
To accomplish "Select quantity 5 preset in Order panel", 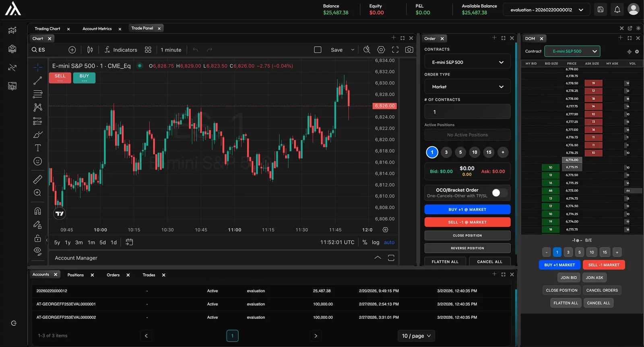I will [460, 152].
